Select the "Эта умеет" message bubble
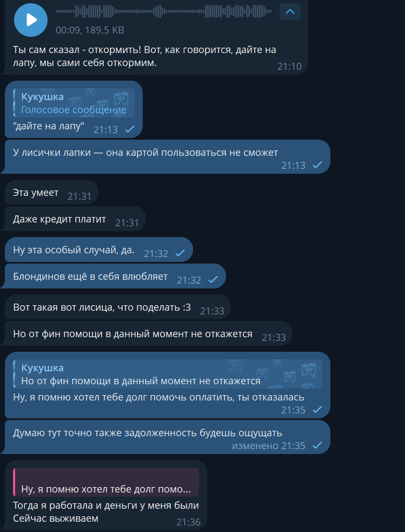Screen dimensions: 405x532 (51, 192)
